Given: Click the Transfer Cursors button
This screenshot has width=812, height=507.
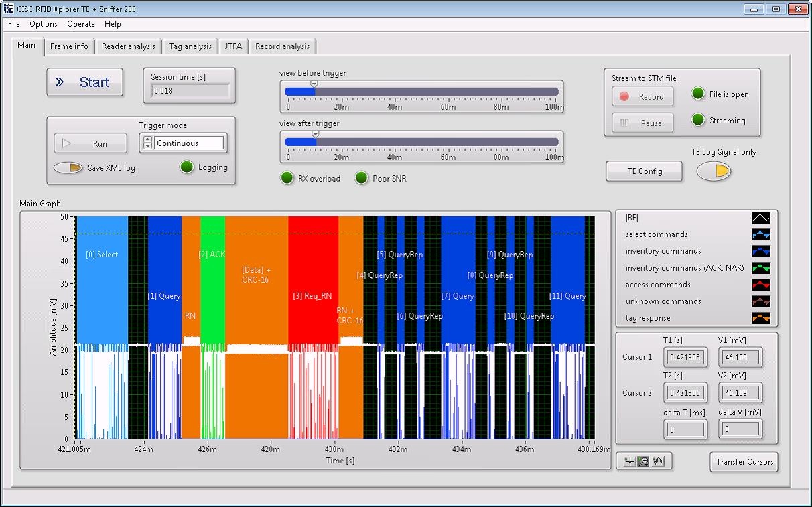Looking at the screenshot, I should coord(744,461).
